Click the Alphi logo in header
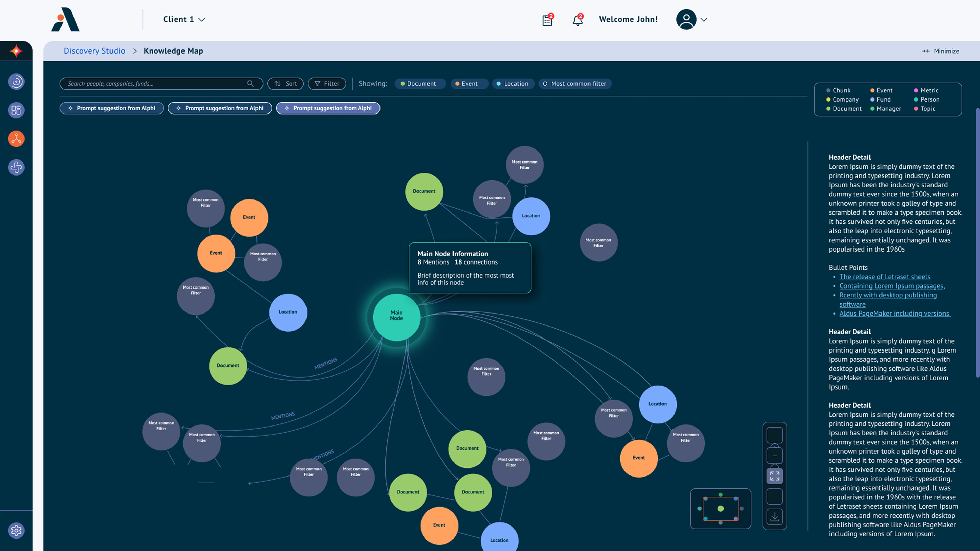The image size is (980, 551). pyautogui.click(x=65, y=19)
